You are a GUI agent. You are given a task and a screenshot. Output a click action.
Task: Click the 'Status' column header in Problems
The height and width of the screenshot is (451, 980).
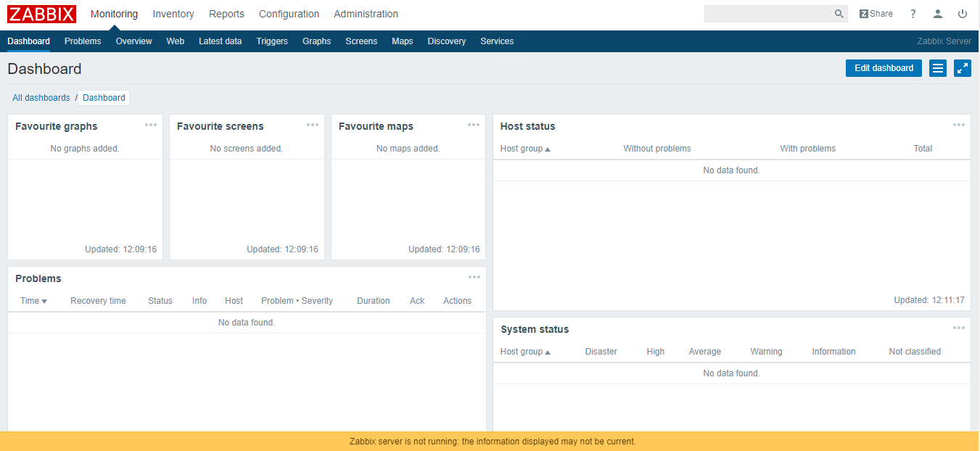(160, 301)
